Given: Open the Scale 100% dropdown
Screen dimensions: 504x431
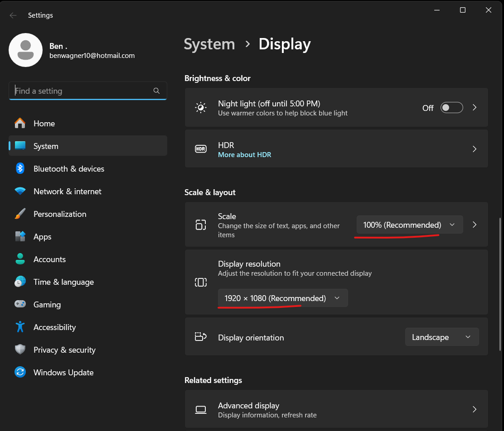Looking at the screenshot, I should [410, 225].
